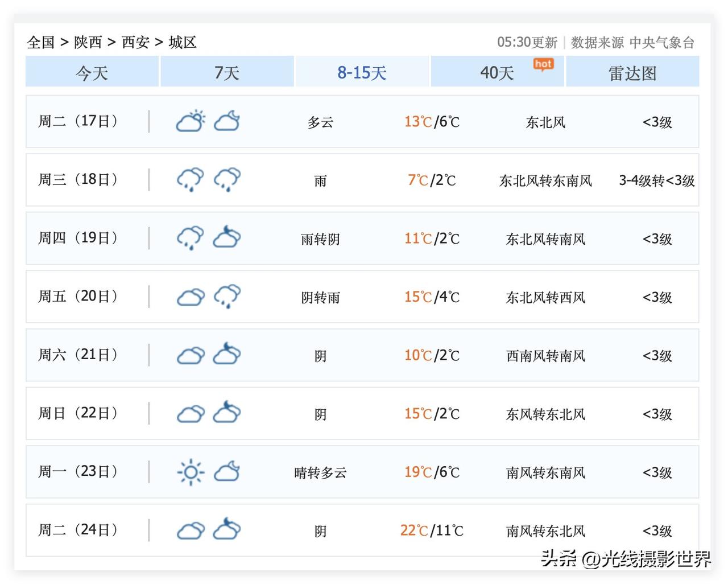Click the 雨转阴 weather description
The image size is (728, 584).
pyautogui.click(x=320, y=239)
